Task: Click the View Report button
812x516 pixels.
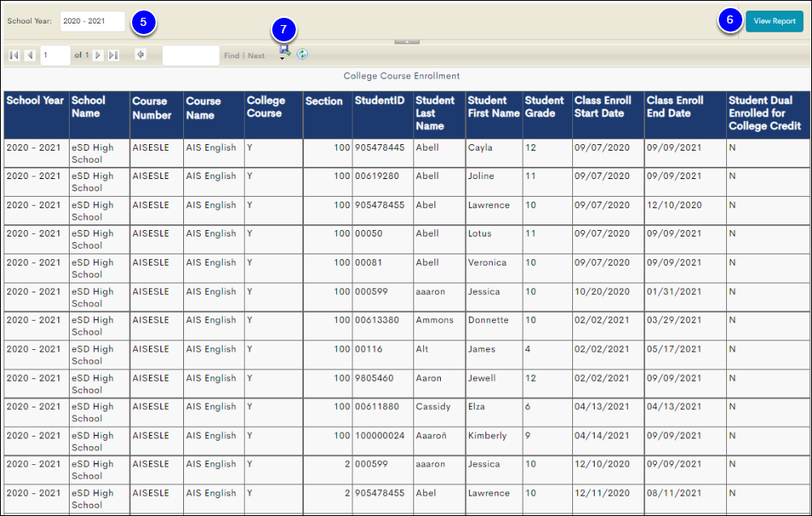Action: (774, 21)
